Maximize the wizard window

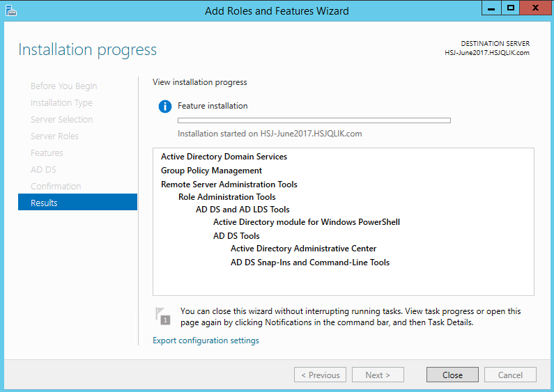[x=510, y=8]
